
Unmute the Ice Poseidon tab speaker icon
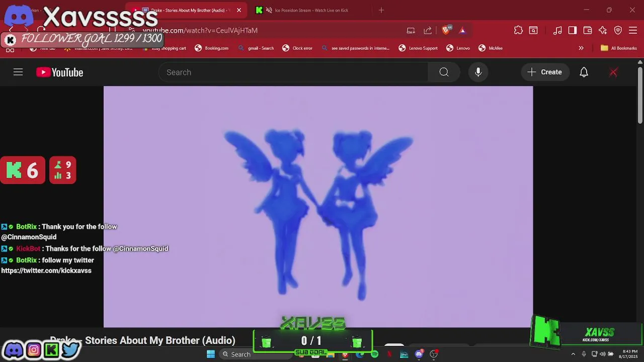coord(269,10)
